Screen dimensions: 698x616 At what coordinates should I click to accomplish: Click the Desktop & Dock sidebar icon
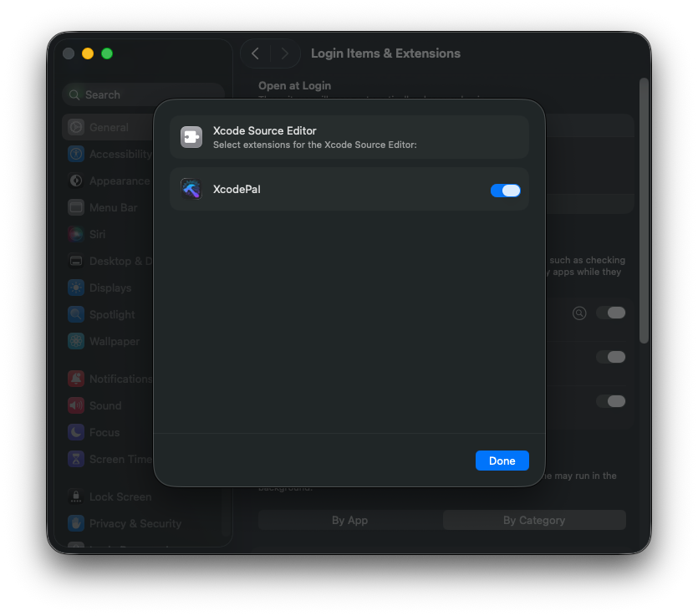click(x=76, y=261)
